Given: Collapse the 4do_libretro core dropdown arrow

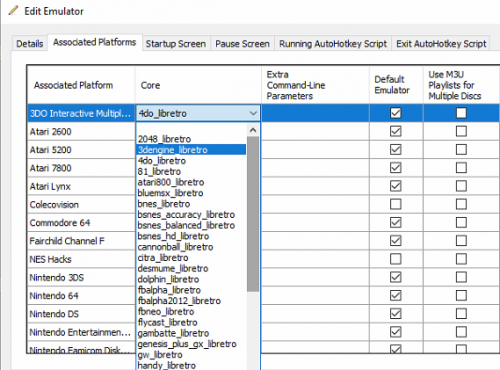Looking at the screenshot, I should (x=253, y=113).
